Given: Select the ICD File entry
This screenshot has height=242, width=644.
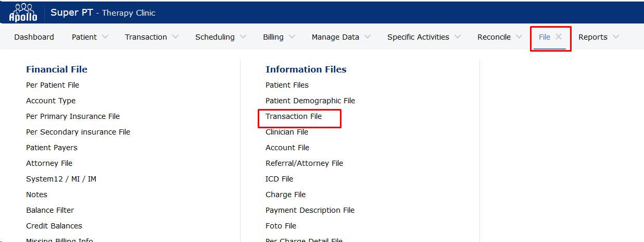Looking at the screenshot, I should [x=279, y=179].
